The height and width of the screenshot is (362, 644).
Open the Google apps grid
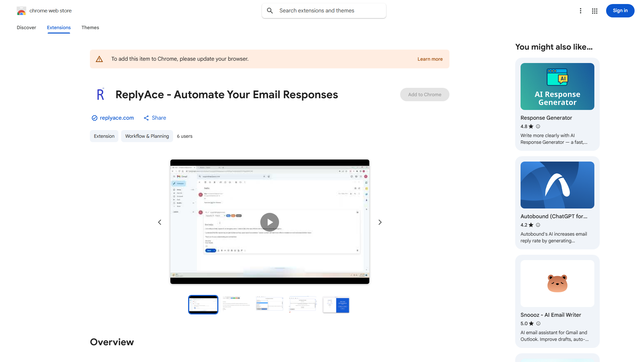coord(595,11)
